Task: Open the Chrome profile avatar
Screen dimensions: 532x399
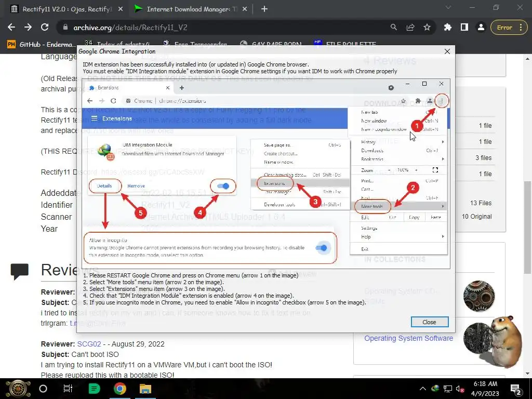Action: click(481, 28)
